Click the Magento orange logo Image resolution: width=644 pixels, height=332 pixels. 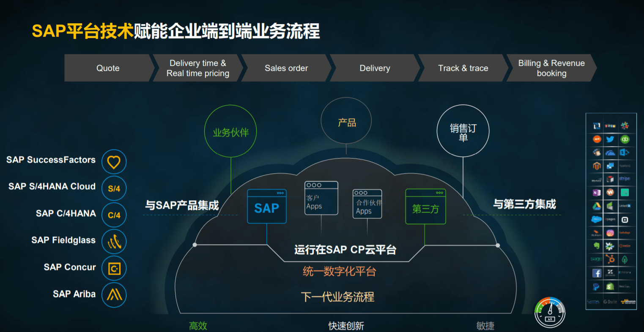[x=597, y=166]
